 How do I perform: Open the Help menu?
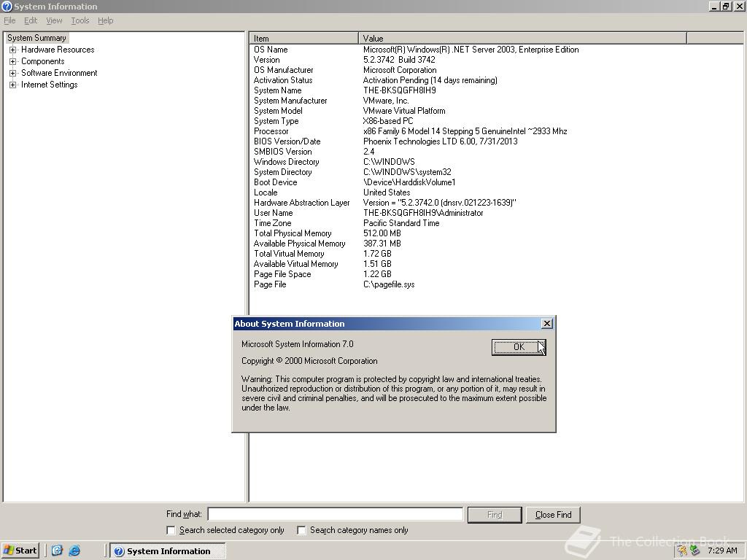point(105,20)
